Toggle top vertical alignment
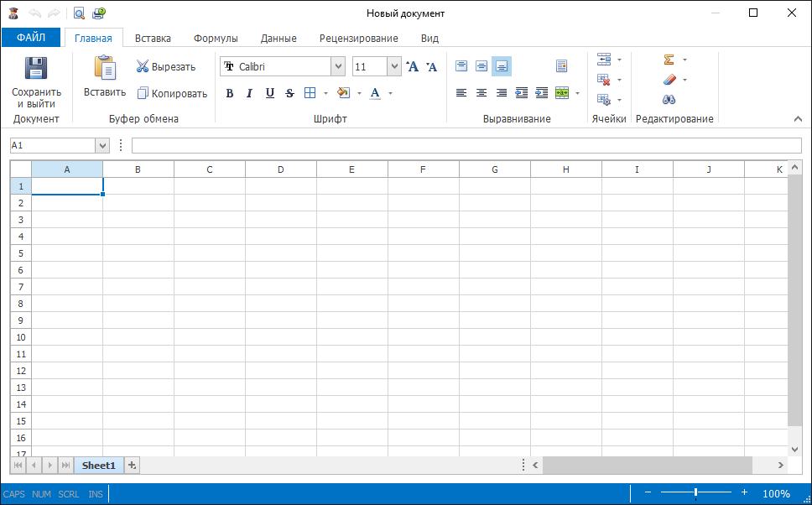Screen dimensions: 812x505 [x=461, y=65]
